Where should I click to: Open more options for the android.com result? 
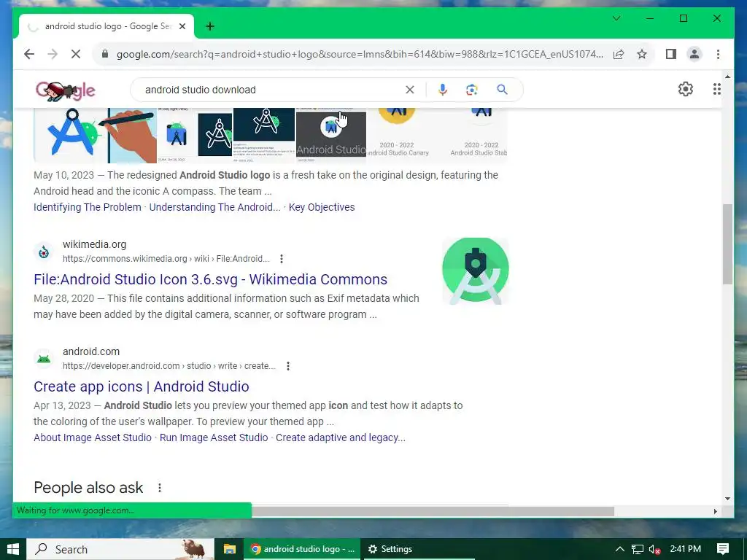287,366
